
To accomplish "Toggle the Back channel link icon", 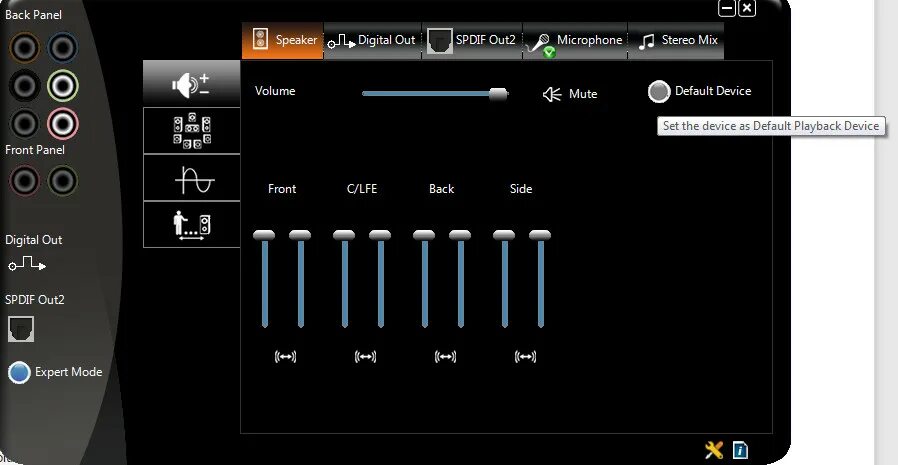I will coord(446,357).
